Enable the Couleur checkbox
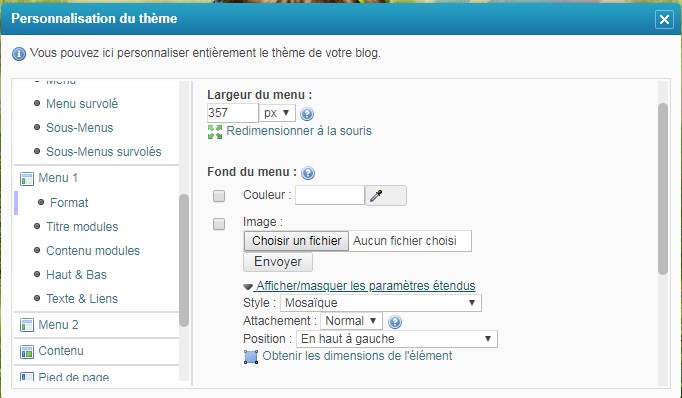The width and height of the screenshot is (682, 398). point(219,196)
